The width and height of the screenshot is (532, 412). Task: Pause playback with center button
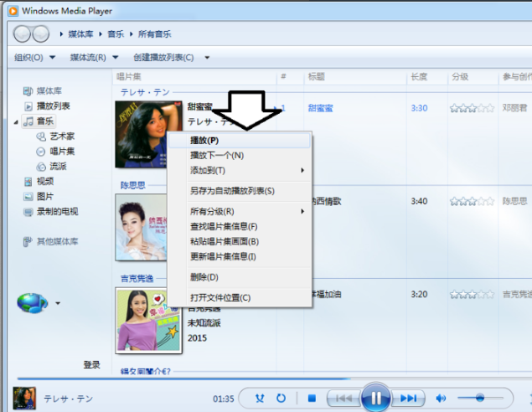coord(376,398)
